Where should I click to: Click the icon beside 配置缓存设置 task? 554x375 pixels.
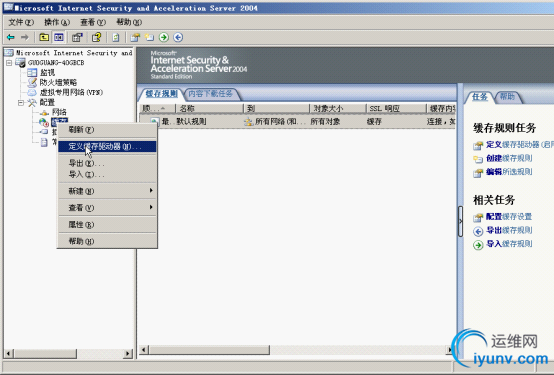[x=478, y=217]
